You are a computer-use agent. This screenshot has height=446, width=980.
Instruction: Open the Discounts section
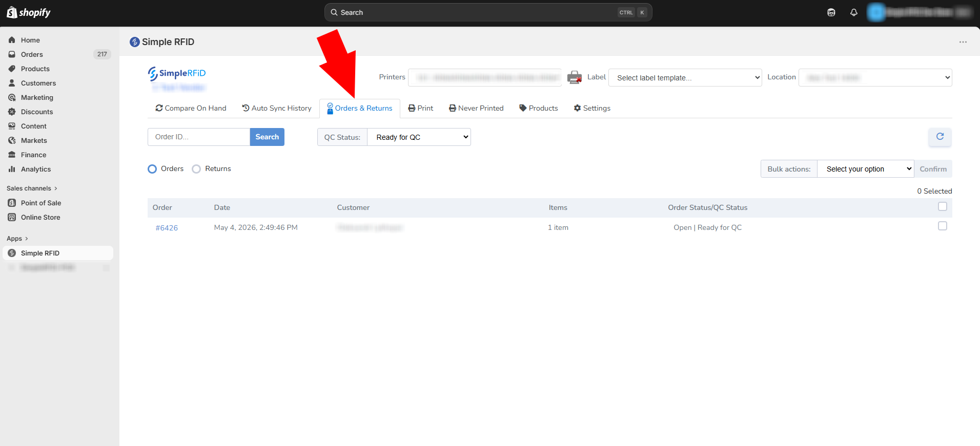(x=37, y=112)
